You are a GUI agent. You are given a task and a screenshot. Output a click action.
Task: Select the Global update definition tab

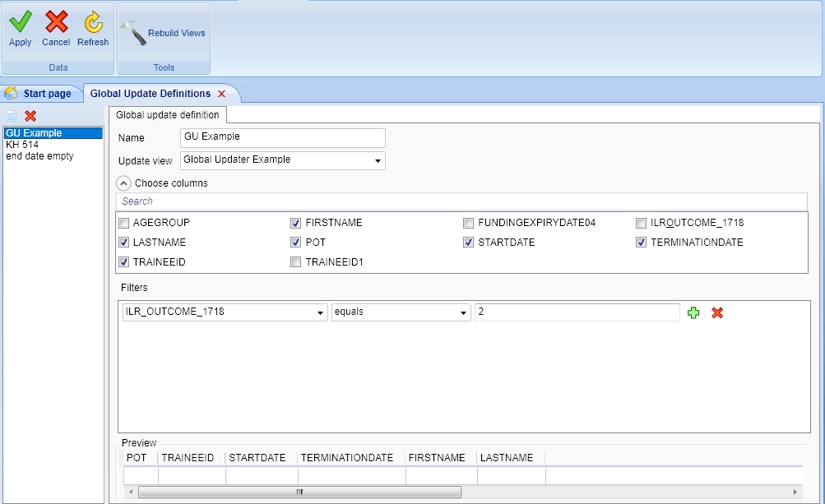pyautogui.click(x=168, y=114)
